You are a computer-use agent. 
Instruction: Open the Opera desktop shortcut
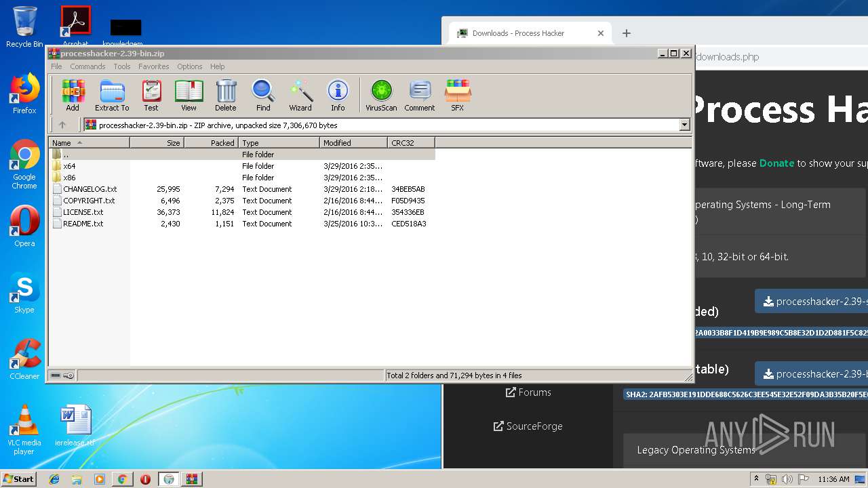[24, 226]
